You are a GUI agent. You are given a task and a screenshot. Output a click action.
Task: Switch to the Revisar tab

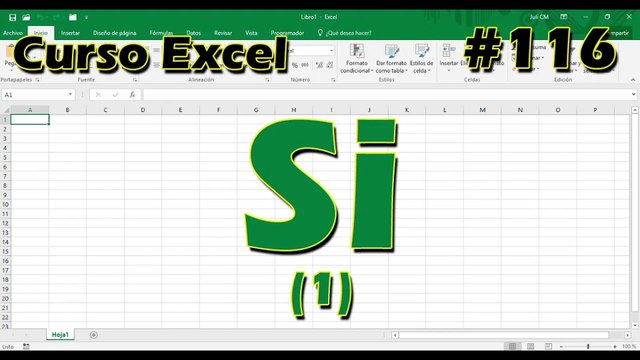223,33
